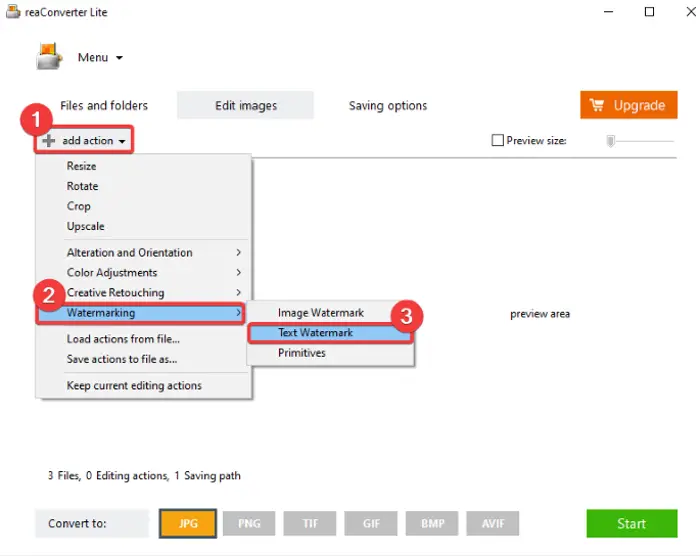Viewport: 700px width, 556px height.
Task: Open the Watermarking submenu
Action: (141, 313)
